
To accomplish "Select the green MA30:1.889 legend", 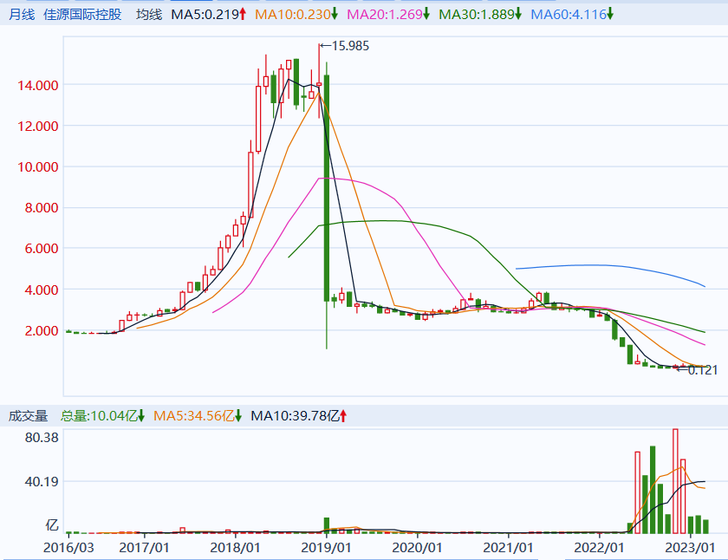I will [476, 15].
